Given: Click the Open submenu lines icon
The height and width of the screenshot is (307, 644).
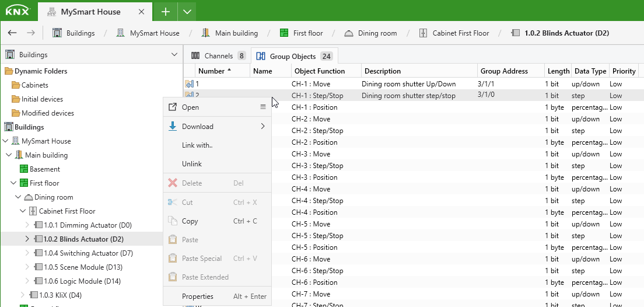Looking at the screenshot, I should [263, 107].
